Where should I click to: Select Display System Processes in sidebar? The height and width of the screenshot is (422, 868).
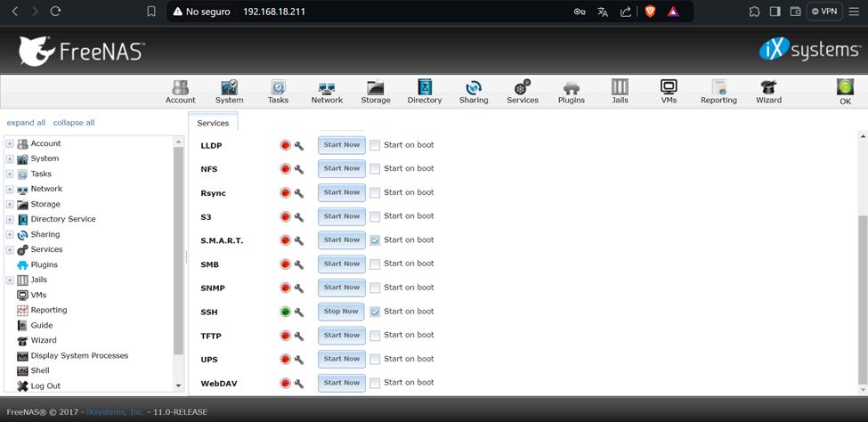79,355
